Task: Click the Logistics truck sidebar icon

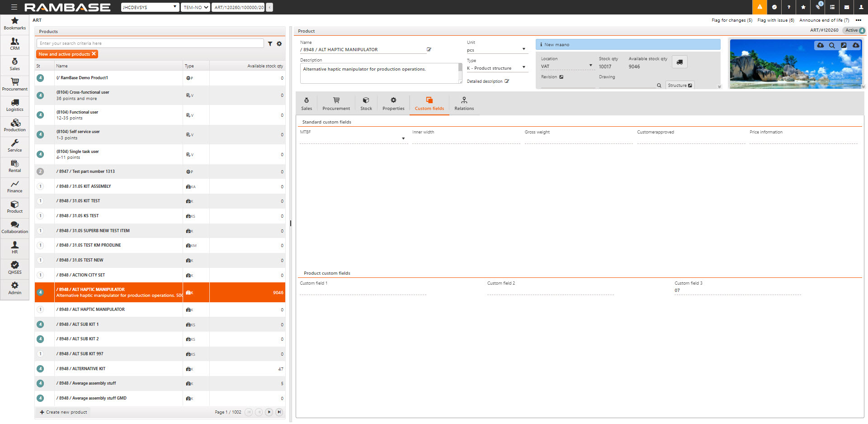Action: point(15,105)
